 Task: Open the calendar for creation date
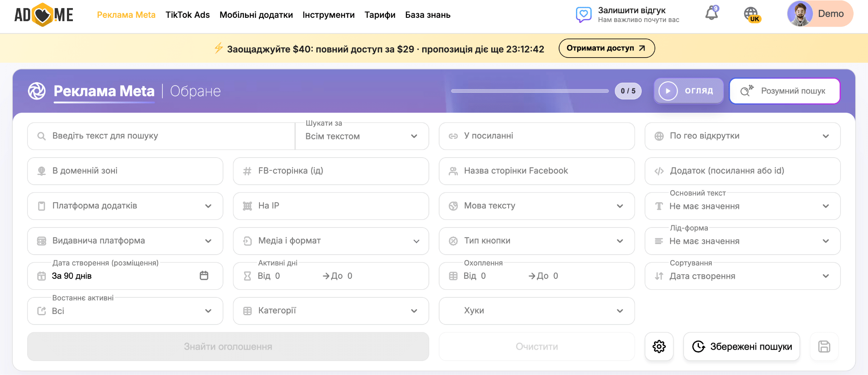point(204,275)
